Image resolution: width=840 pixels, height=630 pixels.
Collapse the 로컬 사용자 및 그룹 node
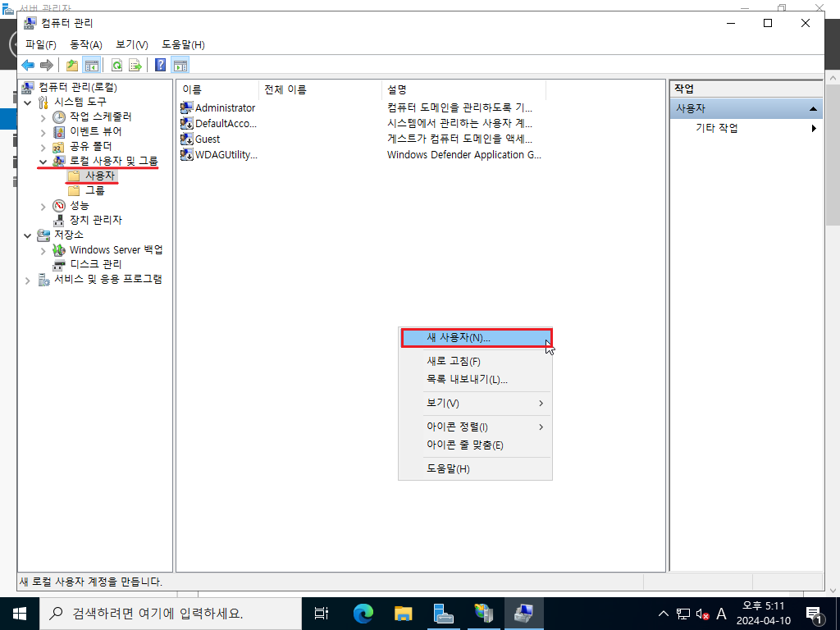tap(43, 162)
